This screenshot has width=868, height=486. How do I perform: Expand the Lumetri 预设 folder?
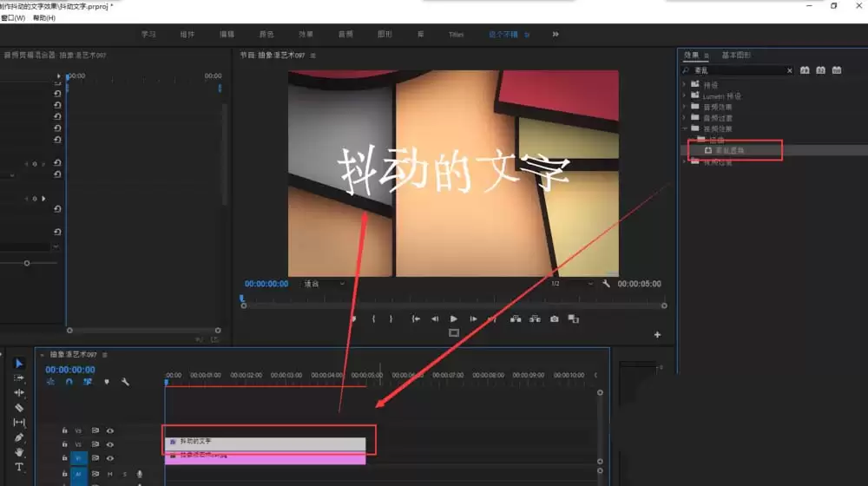(x=685, y=95)
